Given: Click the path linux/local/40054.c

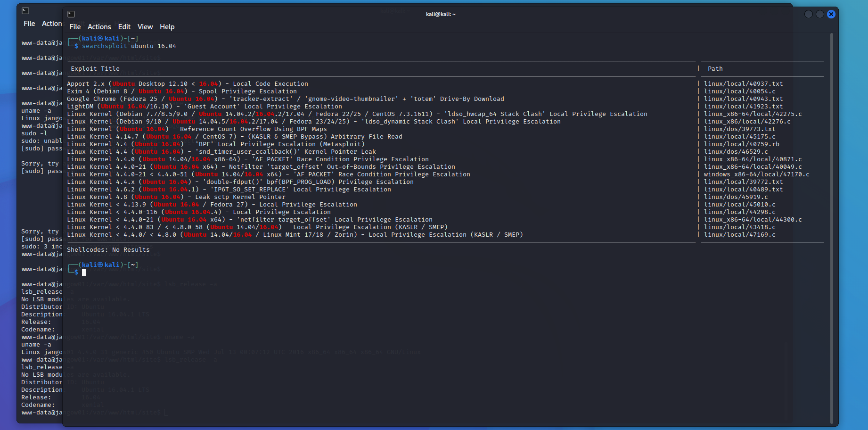Looking at the screenshot, I should [740, 91].
